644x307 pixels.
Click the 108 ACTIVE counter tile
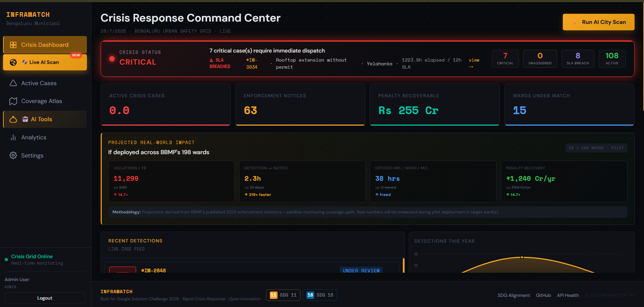click(x=612, y=59)
